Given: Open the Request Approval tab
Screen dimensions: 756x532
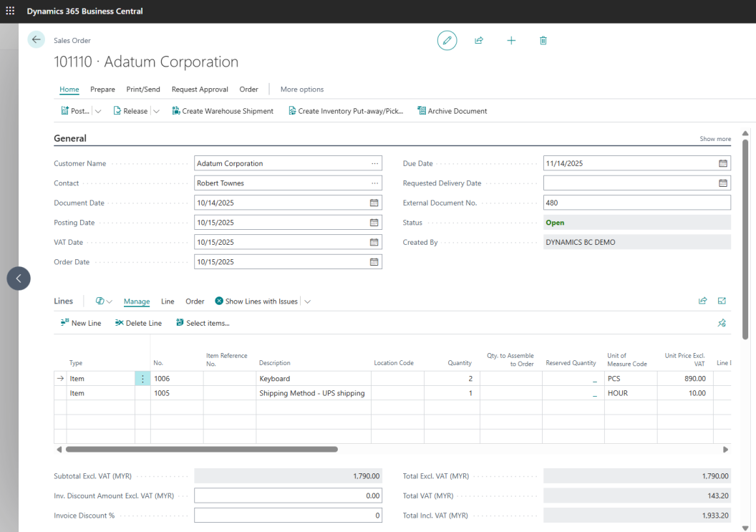Looking at the screenshot, I should 200,90.
